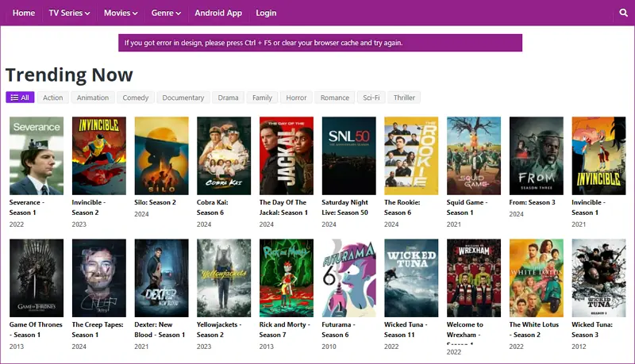Image resolution: width=635 pixels, height=364 pixels.
Task: Open the Welcome to Wrexham poster
Action: pos(474,278)
